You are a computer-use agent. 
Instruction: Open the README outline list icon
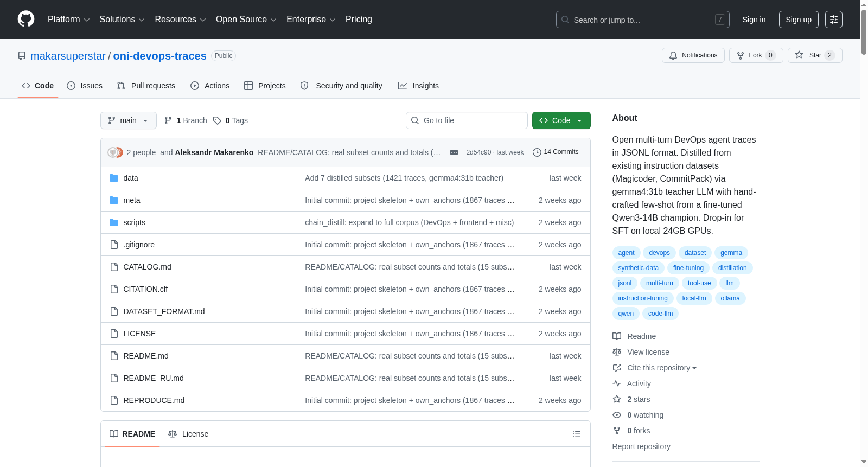577,434
